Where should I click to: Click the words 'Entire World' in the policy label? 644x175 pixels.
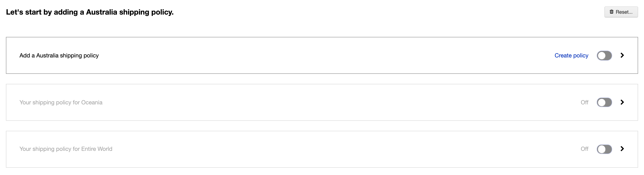point(97,149)
